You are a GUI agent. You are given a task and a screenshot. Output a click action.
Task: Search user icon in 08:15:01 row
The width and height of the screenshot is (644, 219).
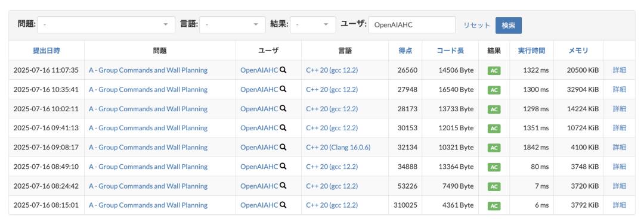coord(283,205)
